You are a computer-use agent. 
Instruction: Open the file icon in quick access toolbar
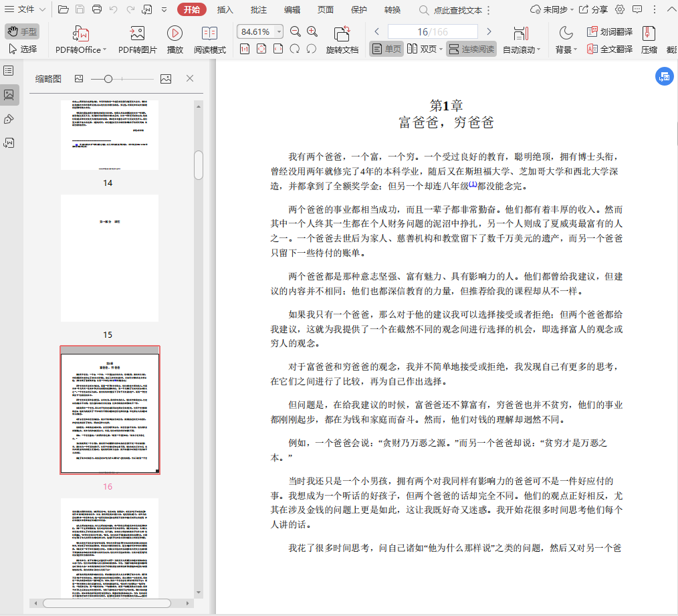[63, 9]
